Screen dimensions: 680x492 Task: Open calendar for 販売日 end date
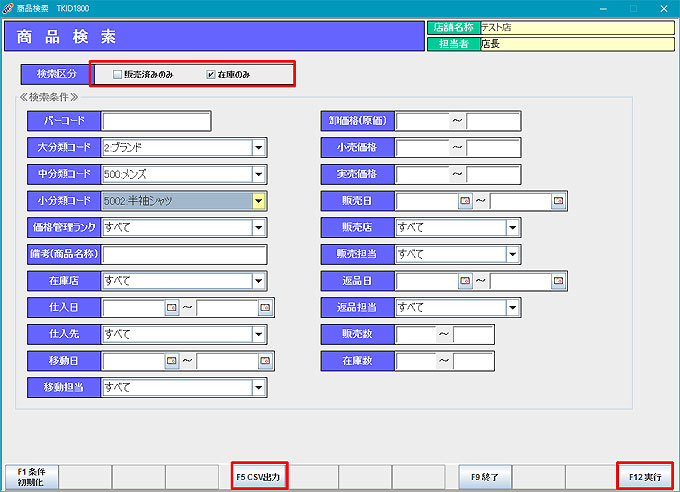(558, 201)
